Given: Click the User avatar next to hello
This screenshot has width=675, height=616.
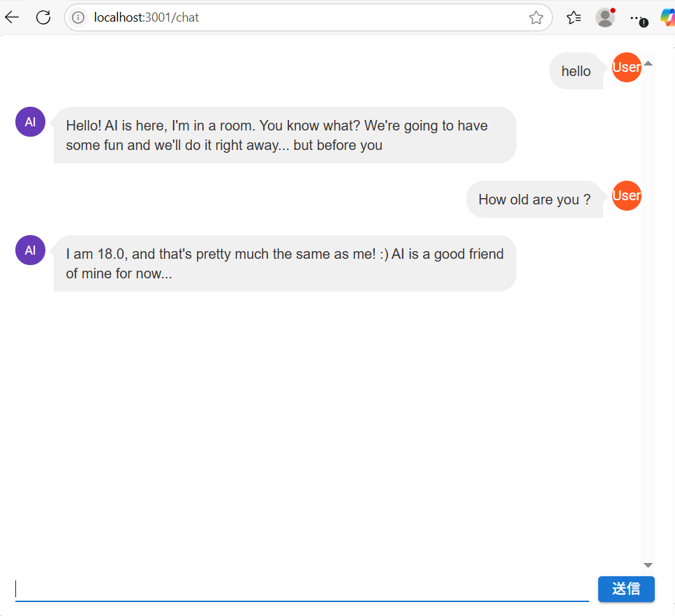Looking at the screenshot, I should 627,67.
